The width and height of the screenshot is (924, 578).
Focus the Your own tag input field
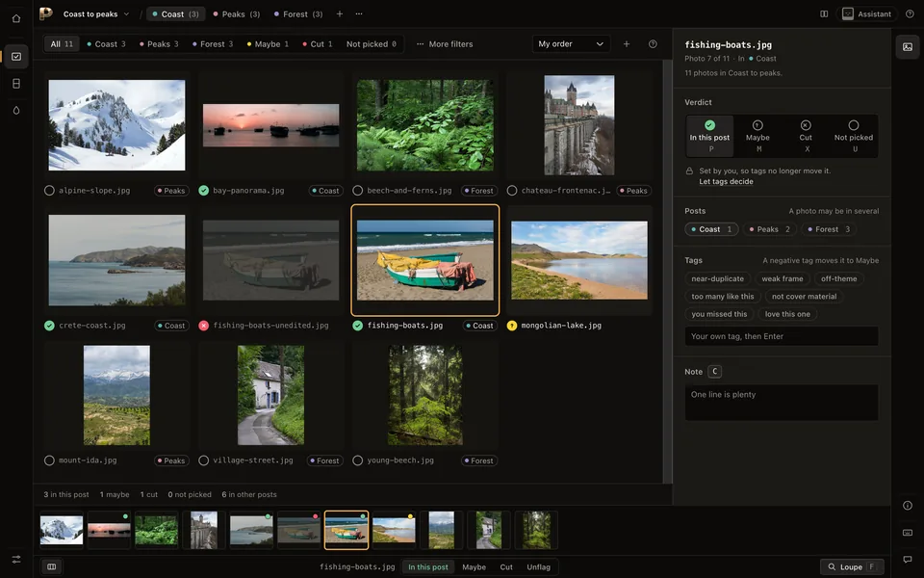pyautogui.click(x=782, y=336)
